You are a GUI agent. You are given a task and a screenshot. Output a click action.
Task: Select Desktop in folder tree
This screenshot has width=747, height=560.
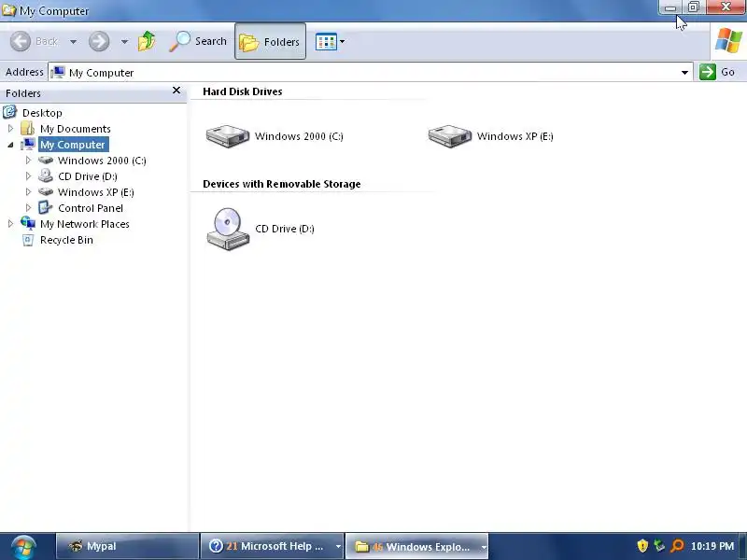point(42,113)
